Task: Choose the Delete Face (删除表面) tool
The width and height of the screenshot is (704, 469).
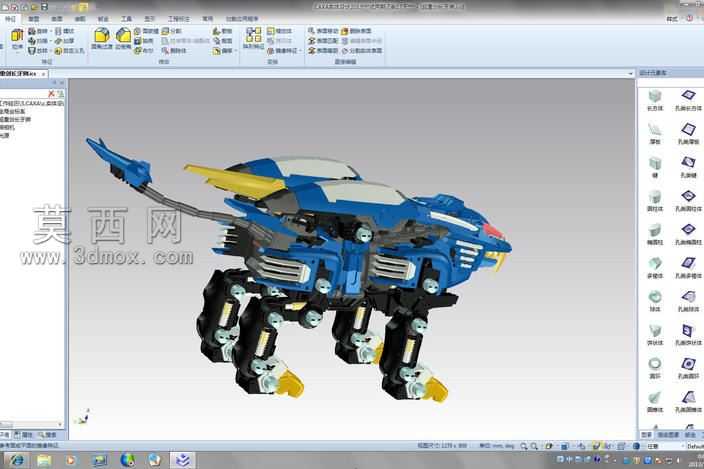Action: (x=356, y=31)
